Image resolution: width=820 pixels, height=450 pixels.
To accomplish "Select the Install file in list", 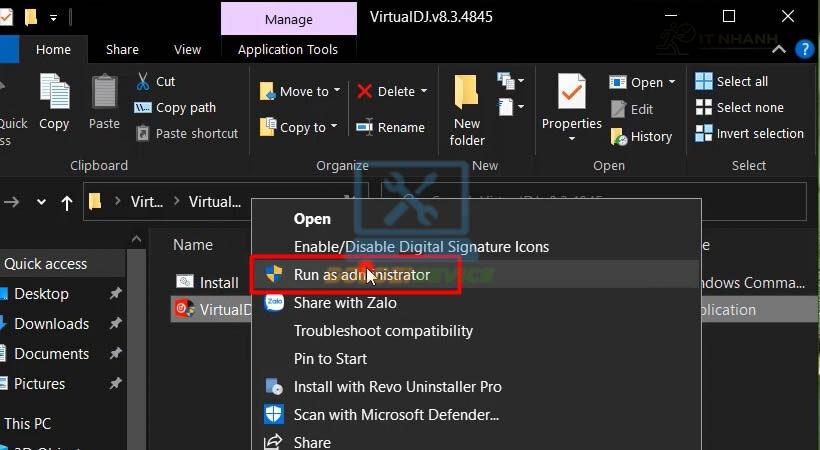I will 218,283.
